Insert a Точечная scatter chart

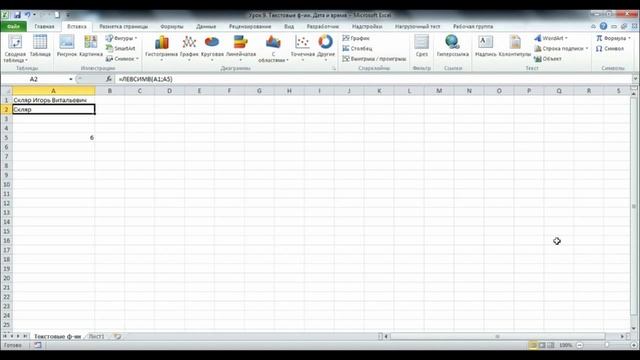tap(302, 48)
